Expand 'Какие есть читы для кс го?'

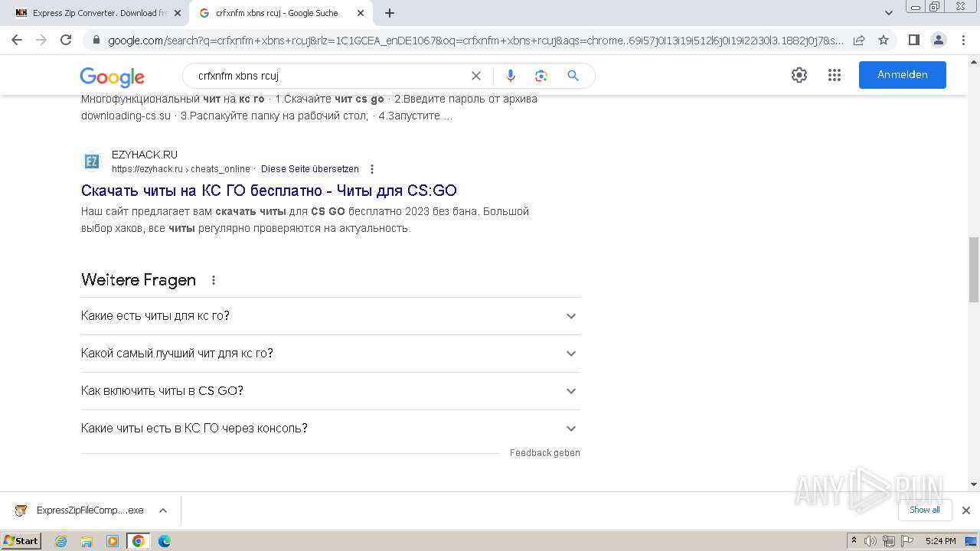[331, 316]
